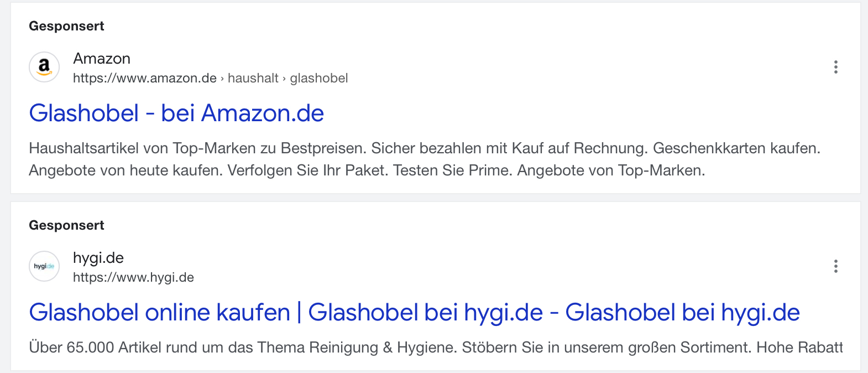The height and width of the screenshot is (373, 868).
Task: Click the https://www.hygi.de URL text
Action: pos(133,278)
